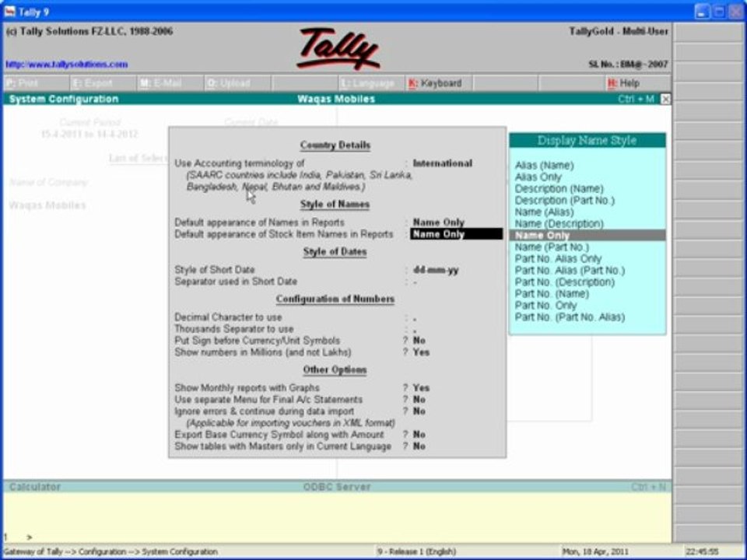Pick highlighted Name Only list entry
The width and height of the screenshot is (747, 560).
pyautogui.click(x=587, y=235)
